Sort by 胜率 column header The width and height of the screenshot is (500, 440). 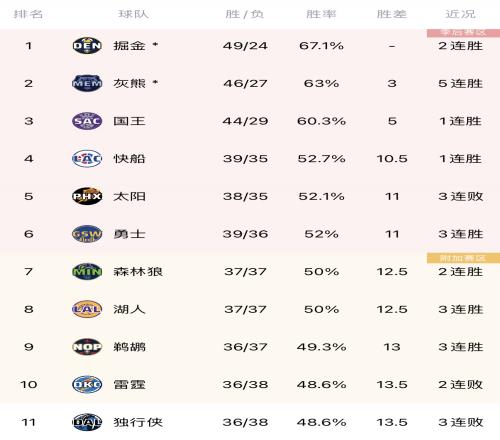click(x=321, y=14)
